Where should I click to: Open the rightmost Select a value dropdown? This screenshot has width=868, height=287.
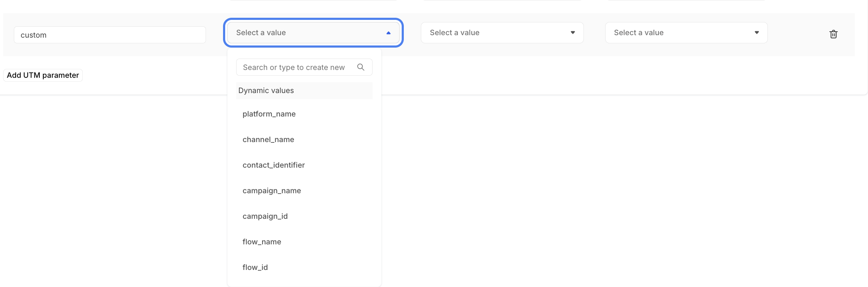click(x=682, y=33)
